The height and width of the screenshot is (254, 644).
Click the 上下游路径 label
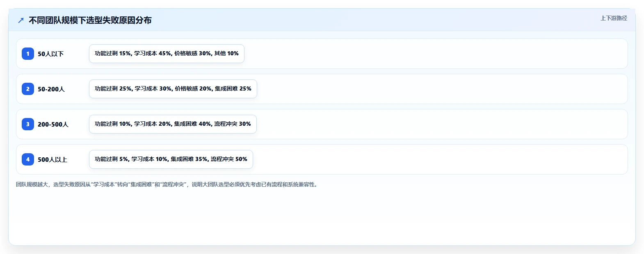click(614, 18)
